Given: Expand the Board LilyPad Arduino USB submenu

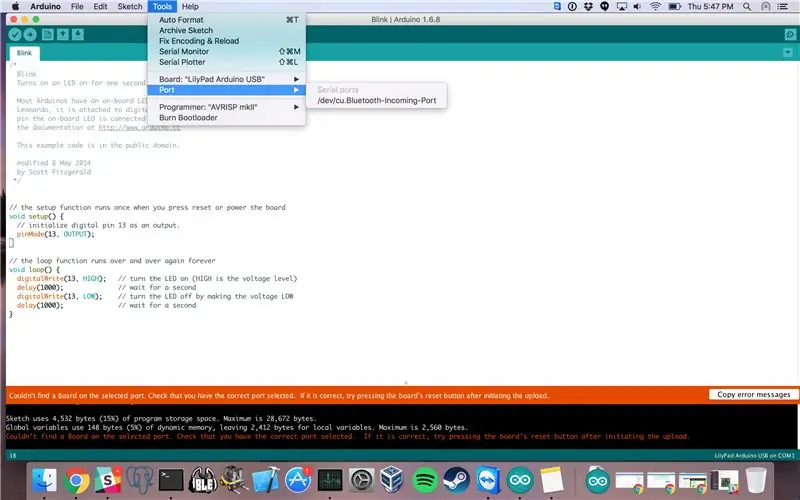Looking at the screenshot, I should 227,80.
